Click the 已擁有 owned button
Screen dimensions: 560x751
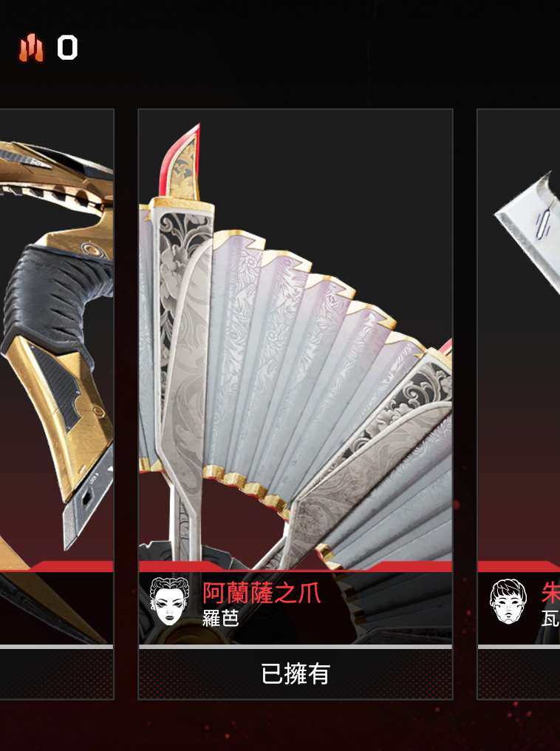click(296, 674)
